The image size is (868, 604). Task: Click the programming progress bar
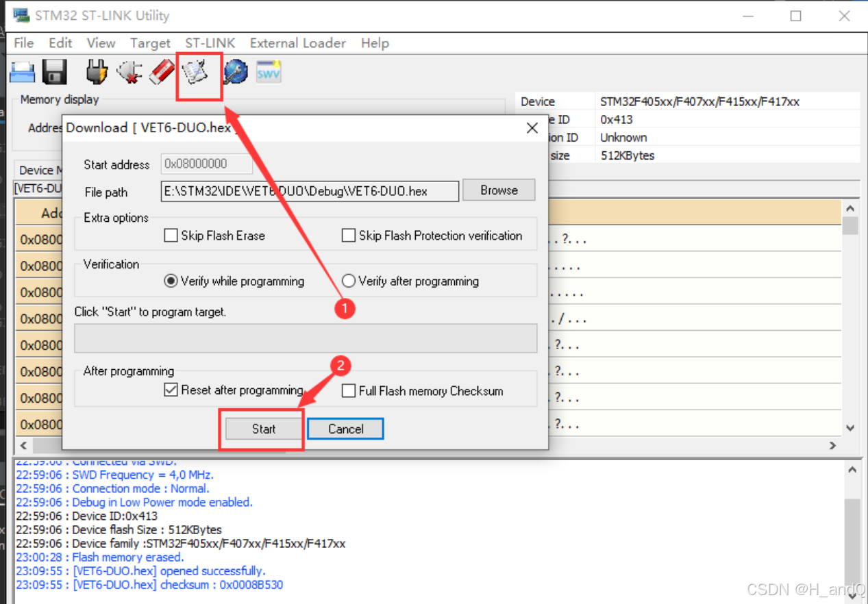[x=306, y=338]
